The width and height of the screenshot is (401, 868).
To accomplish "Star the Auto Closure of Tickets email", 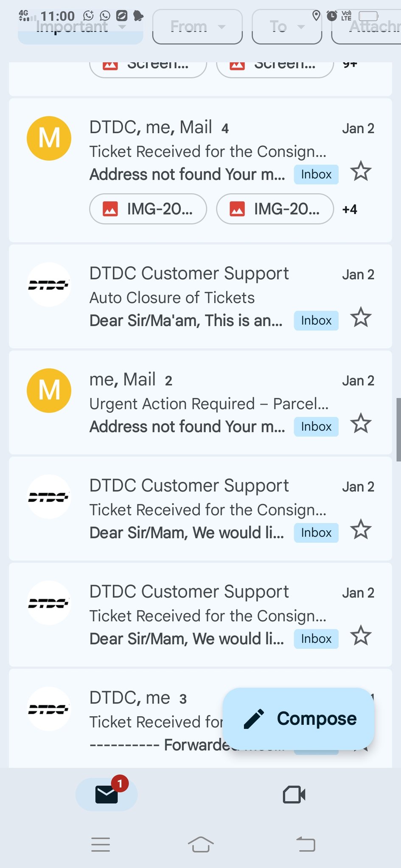I will (x=361, y=317).
